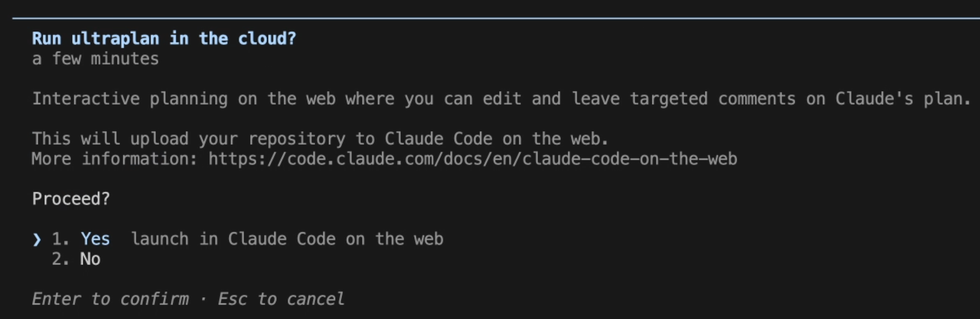Select the Yes option
Image resolution: width=980 pixels, height=319 pixels.
(x=95, y=239)
